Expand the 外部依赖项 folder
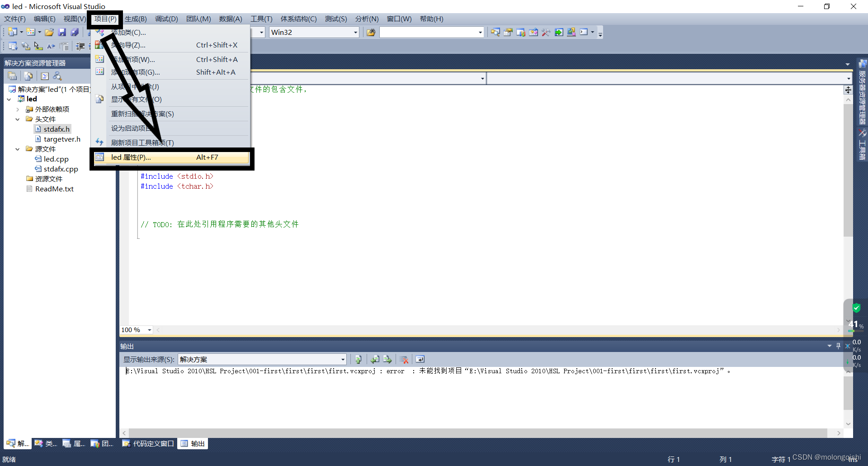Screen dimensions: 868x466 (18, 109)
